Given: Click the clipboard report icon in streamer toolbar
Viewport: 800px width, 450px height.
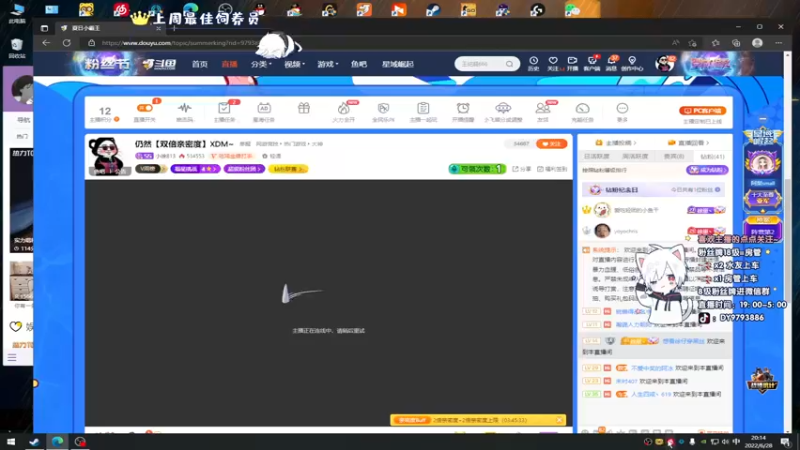Looking at the screenshot, I should pyautogui.click(x=423, y=108).
